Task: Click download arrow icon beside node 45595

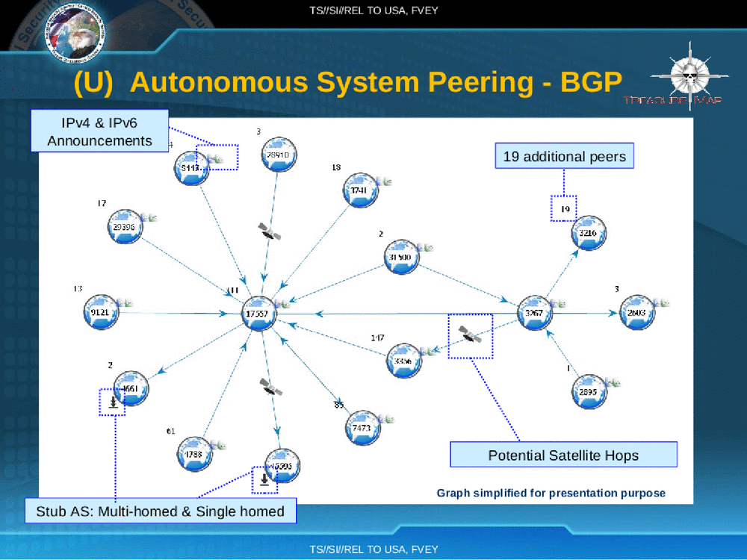Action: [264, 479]
